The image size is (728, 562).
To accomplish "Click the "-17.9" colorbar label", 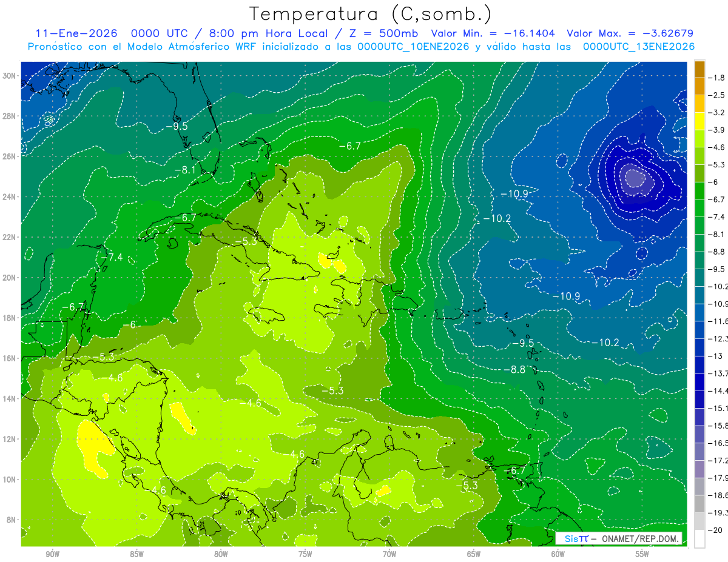I will pos(718,478).
